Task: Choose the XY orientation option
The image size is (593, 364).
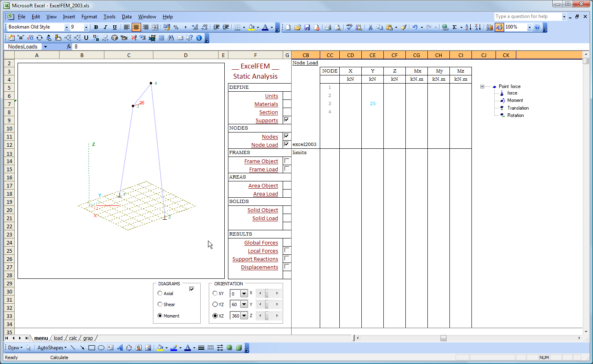Action: [x=215, y=293]
